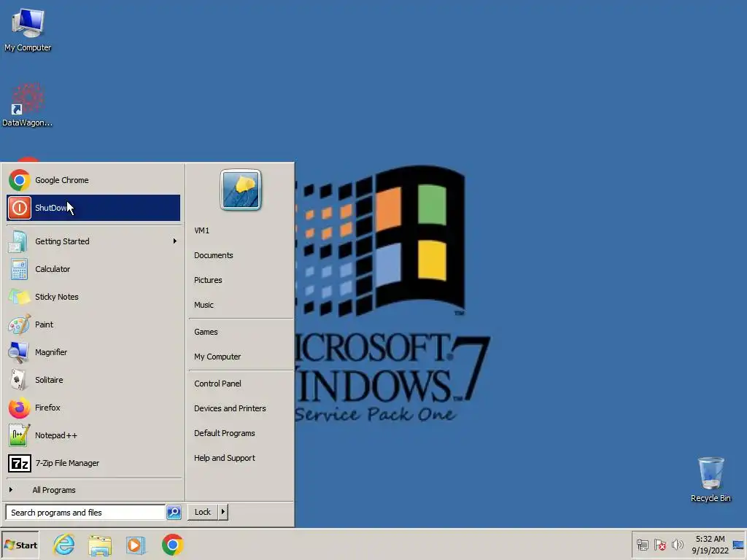The width and height of the screenshot is (747, 560).
Task: Click the Lock button
Action: click(x=203, y=512)
